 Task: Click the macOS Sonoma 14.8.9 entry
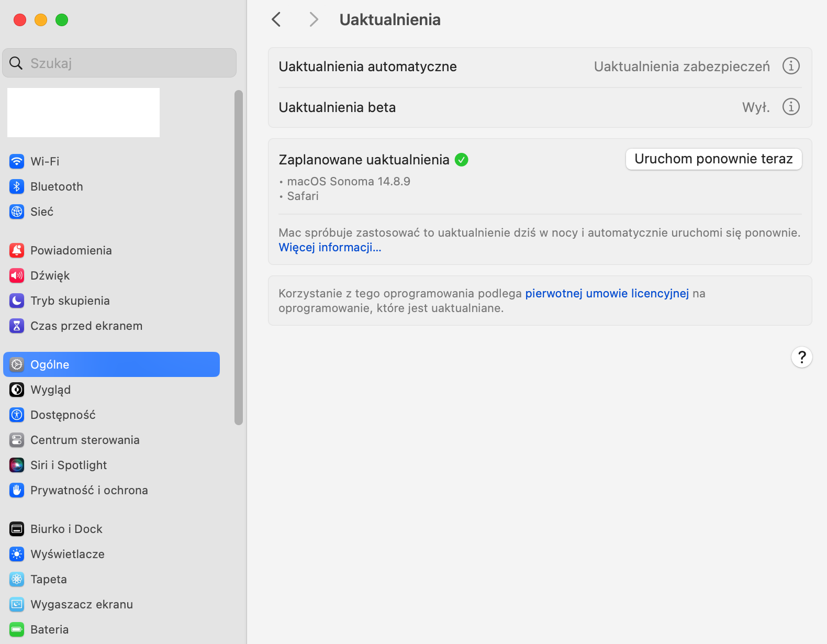click(349, 181)
